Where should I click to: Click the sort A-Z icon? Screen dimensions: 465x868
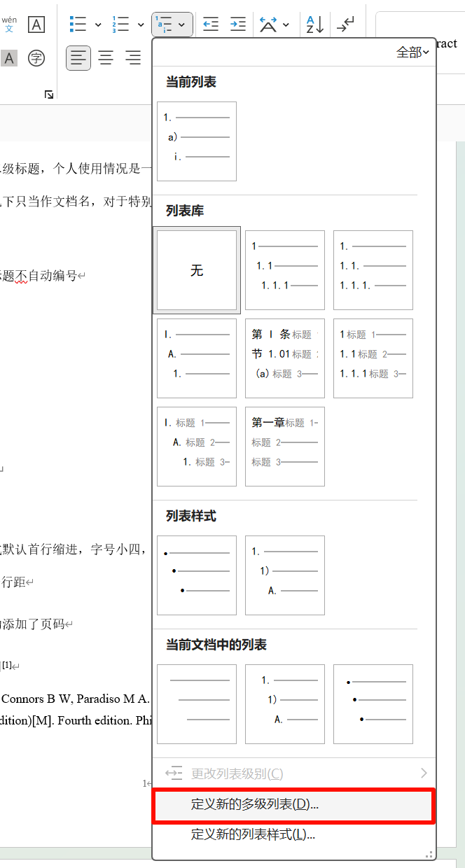[314, 24]
